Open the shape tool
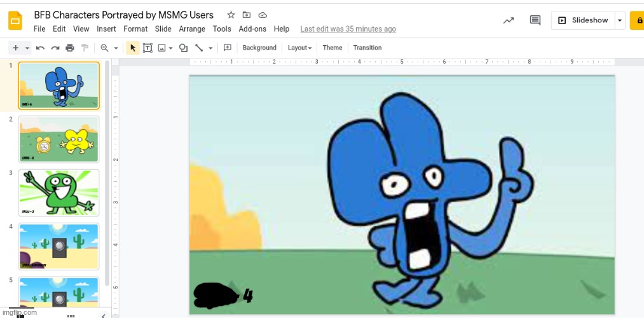 (x=183, y=48)
